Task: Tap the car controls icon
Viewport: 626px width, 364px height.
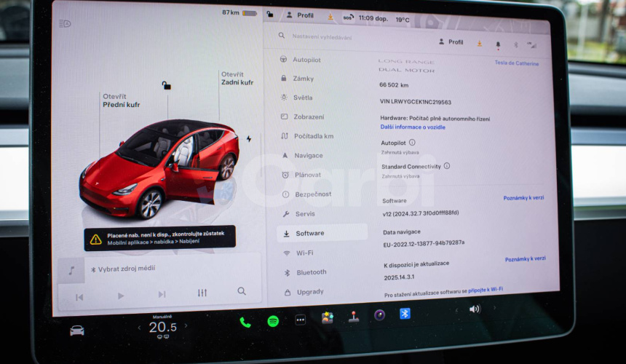Action: [76, 331]
